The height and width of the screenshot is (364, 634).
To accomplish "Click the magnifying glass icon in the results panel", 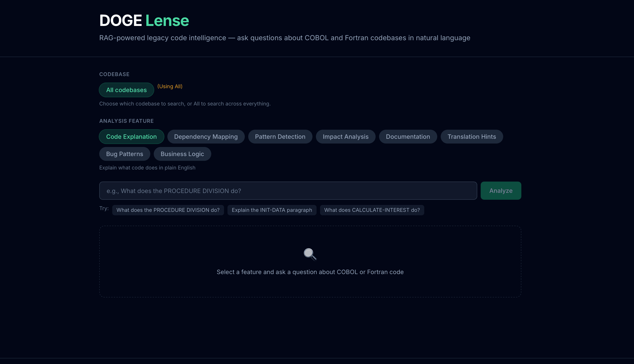I will (x=310, y=254).
